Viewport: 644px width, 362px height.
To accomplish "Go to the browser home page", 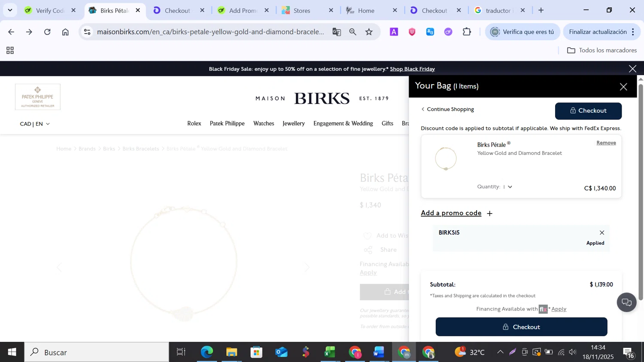I will (65, 32).
